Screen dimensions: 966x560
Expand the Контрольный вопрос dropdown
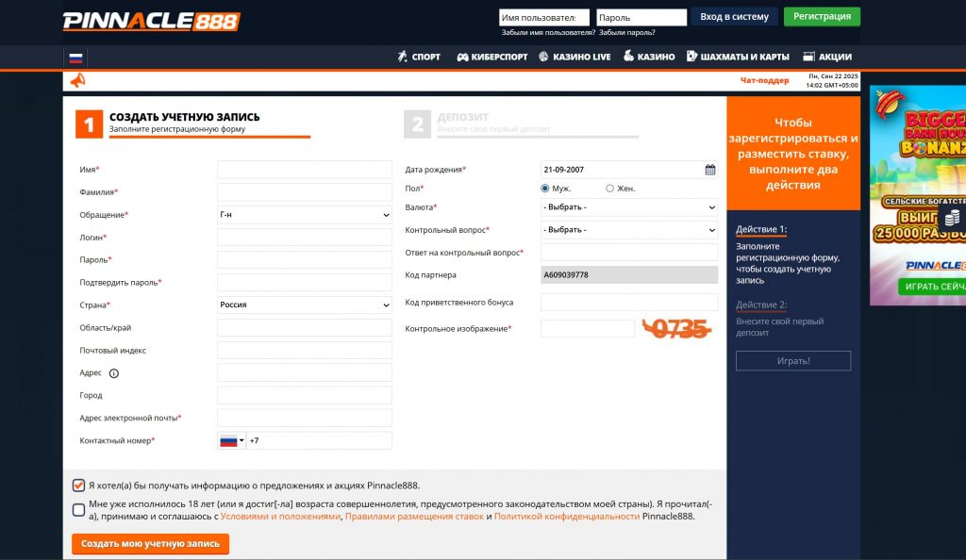pyautogui.click(x=628, y=230)
